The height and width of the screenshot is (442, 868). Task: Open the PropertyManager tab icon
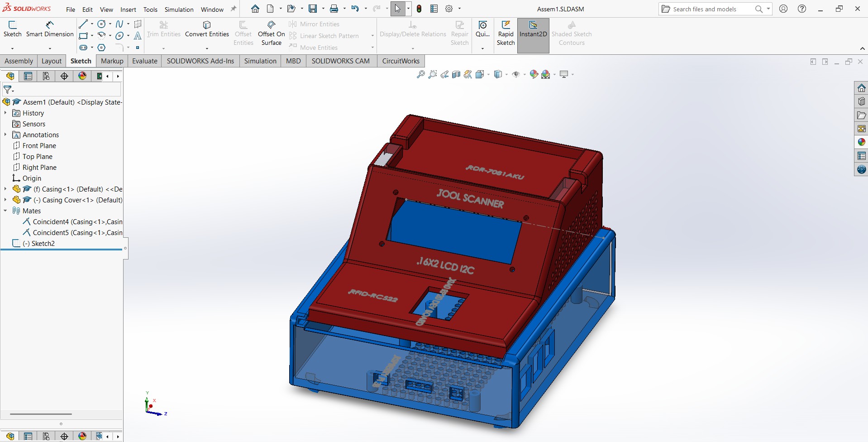click(28, 76)
